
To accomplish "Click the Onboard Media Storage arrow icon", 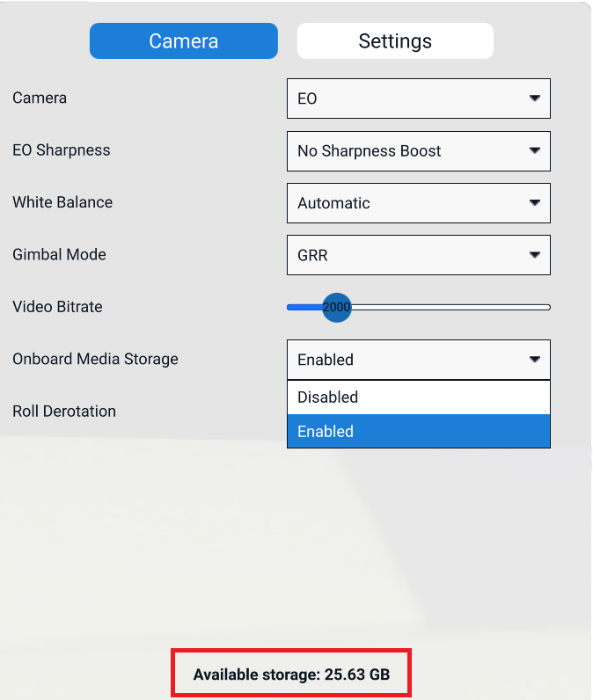I will [534, 359].
